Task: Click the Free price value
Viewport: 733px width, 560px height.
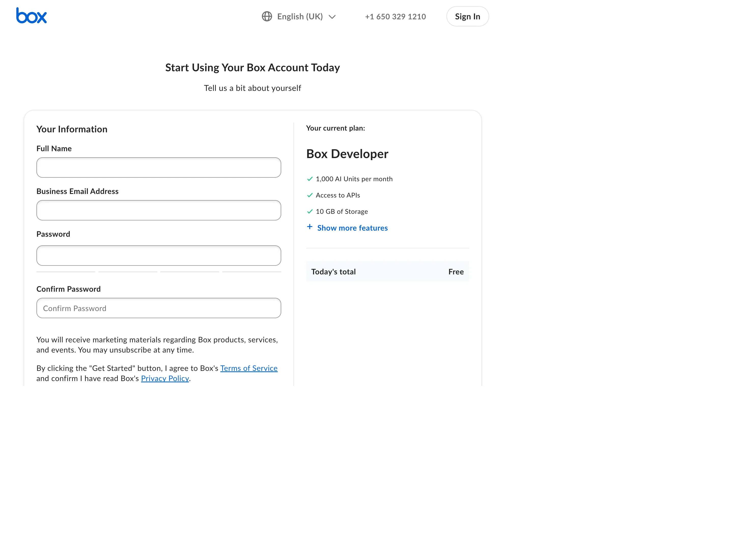Action: (x=456, y=272)
